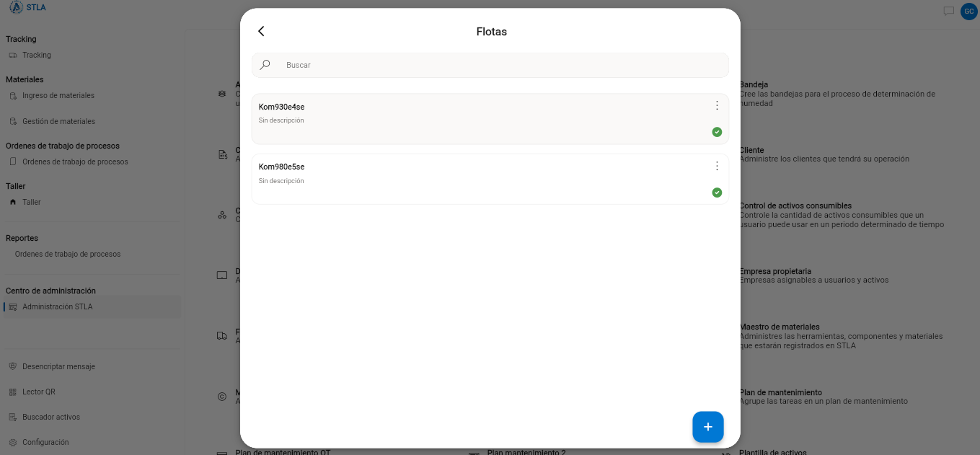Add a new fleet with plus button
This screenshot has height=455, width=980.
pos(708,427)
